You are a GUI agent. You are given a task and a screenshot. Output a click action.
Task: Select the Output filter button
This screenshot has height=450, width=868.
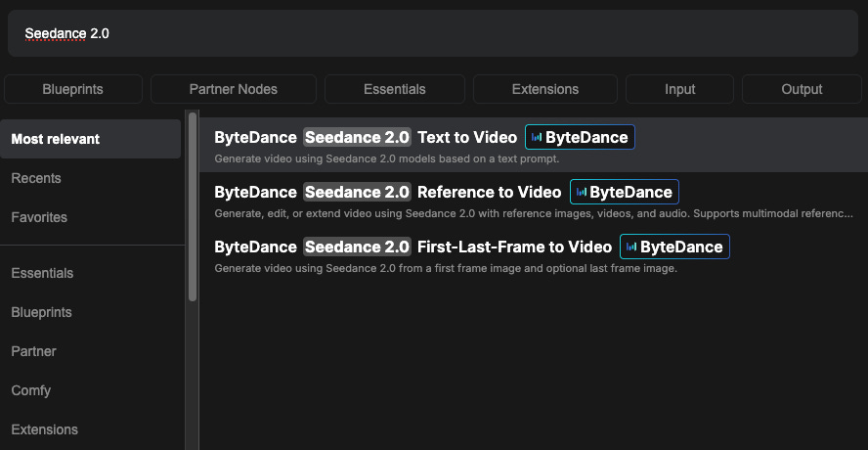[802, 89]
